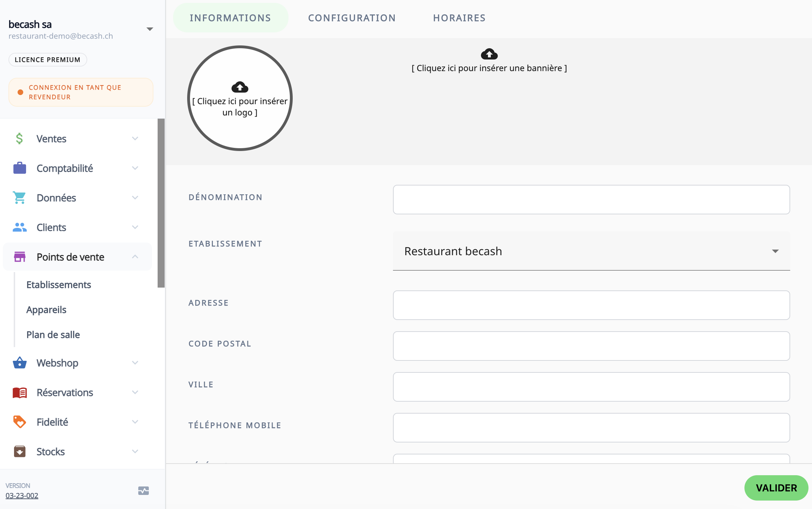Click the basket Webshop icon
The height and width of the screenshot is (509, 812).
click(20, 363)
